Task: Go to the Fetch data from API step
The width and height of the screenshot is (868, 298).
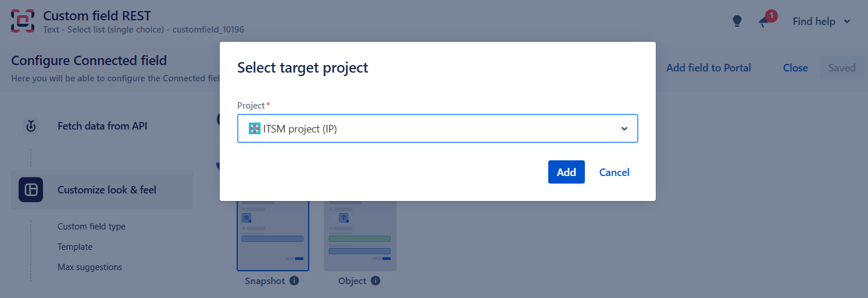Action: click(x=102, y=125)
